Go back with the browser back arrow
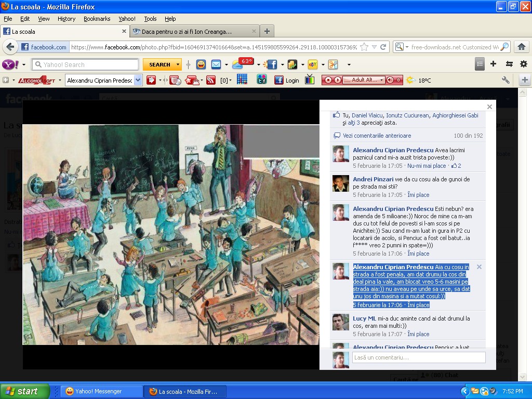The height and width of the screenshot is (399, 532). [10, 47]
